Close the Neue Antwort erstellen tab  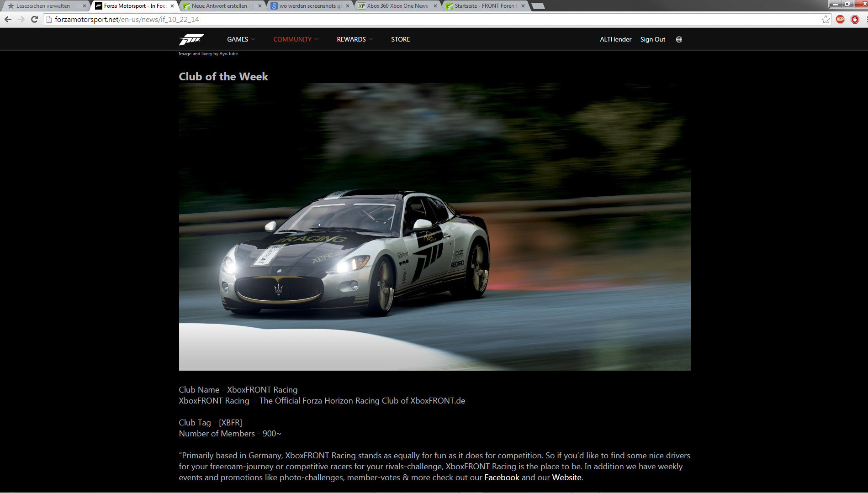(x=260, y=6)
